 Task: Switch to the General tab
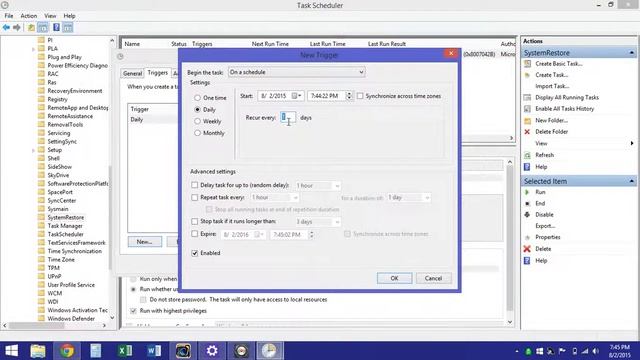tap(133, 73)
